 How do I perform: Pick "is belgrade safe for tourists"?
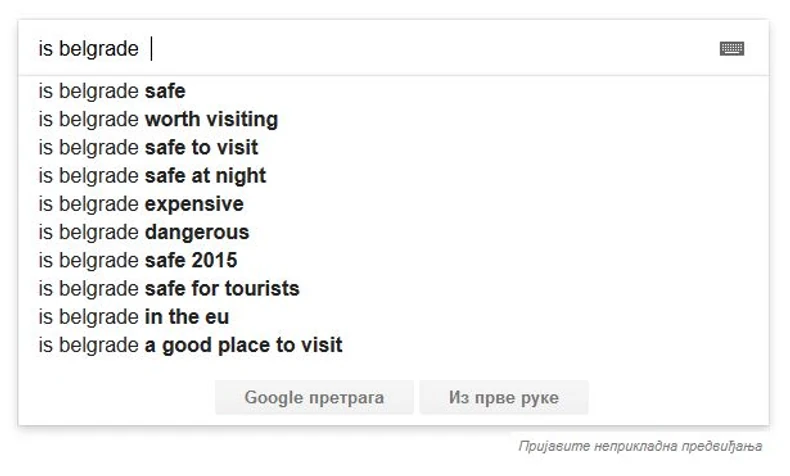[x=169, y=289]
